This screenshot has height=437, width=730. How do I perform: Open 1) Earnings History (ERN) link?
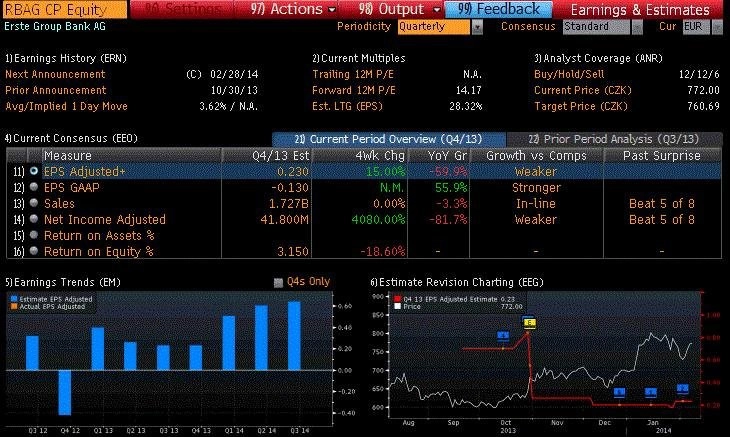[x=66, y=58]
